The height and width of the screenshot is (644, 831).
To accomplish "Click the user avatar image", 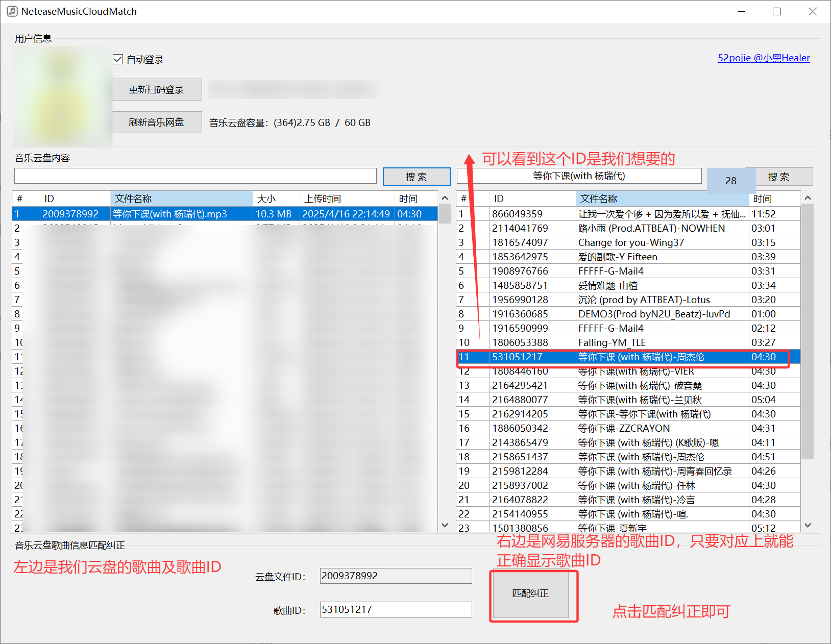I will click(63, 96).
